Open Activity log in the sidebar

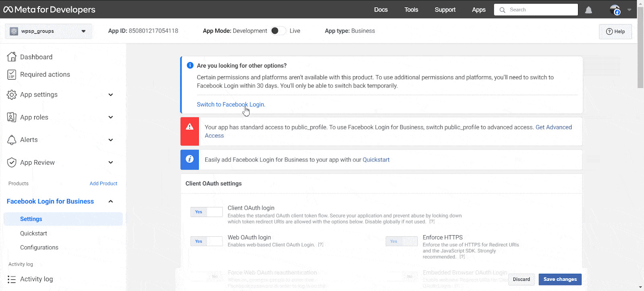pos(36,279)
